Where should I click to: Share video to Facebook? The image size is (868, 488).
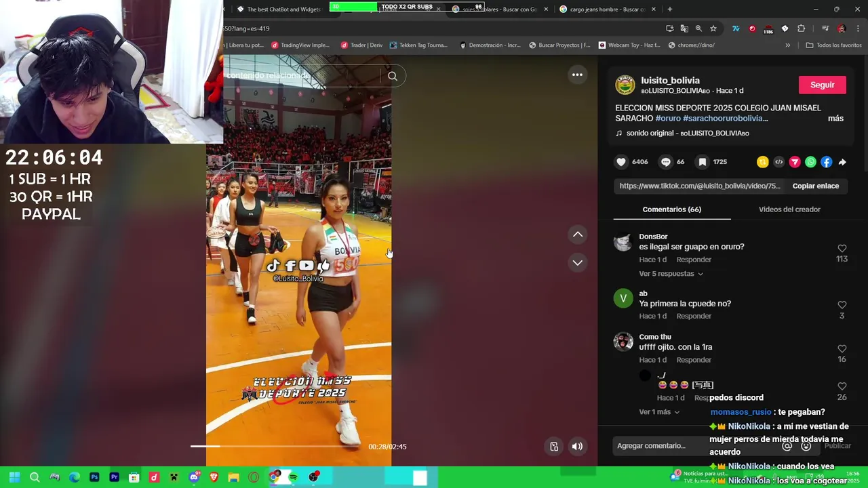(x=826, y=162)
